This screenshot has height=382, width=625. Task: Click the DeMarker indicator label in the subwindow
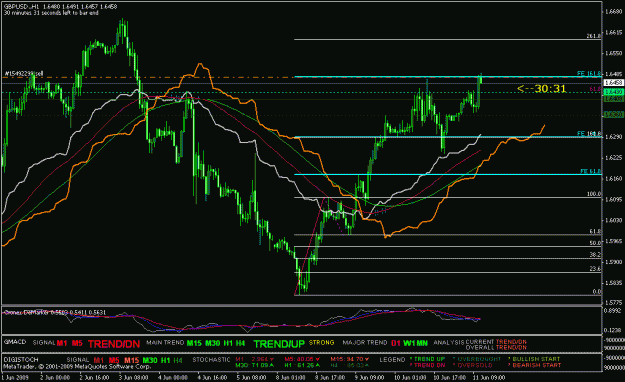coord(55,312)
